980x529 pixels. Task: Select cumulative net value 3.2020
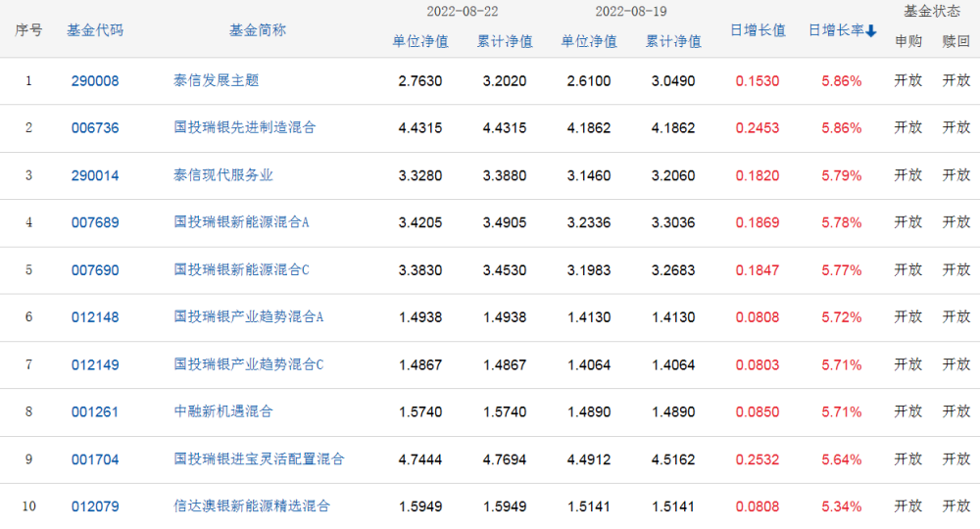coord(505,81)
